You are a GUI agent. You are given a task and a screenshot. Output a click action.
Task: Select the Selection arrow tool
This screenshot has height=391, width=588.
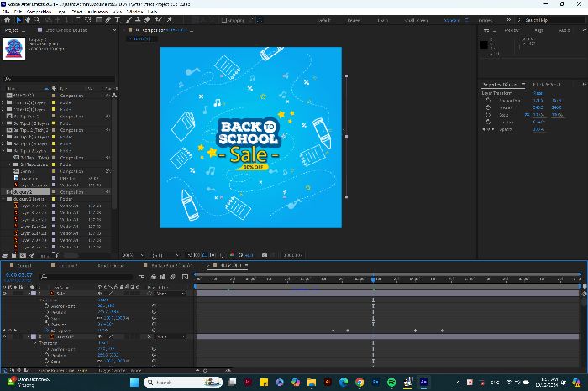tap(18, 20)
